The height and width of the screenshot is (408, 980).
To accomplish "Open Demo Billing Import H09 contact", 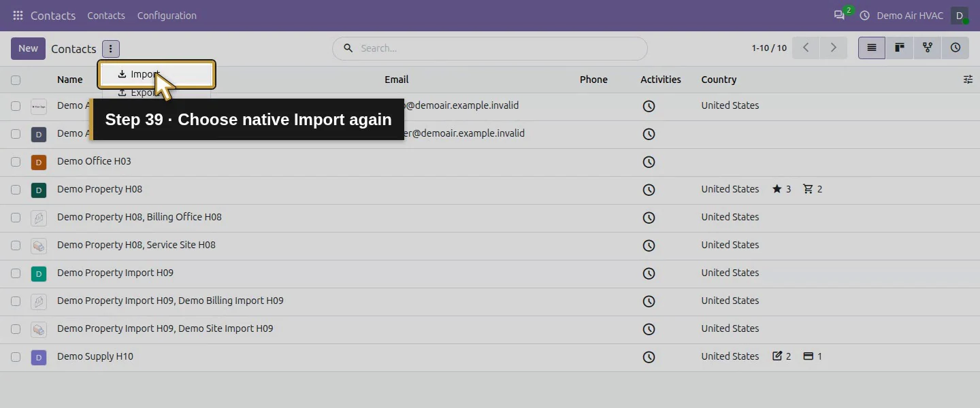I will 170,301.
